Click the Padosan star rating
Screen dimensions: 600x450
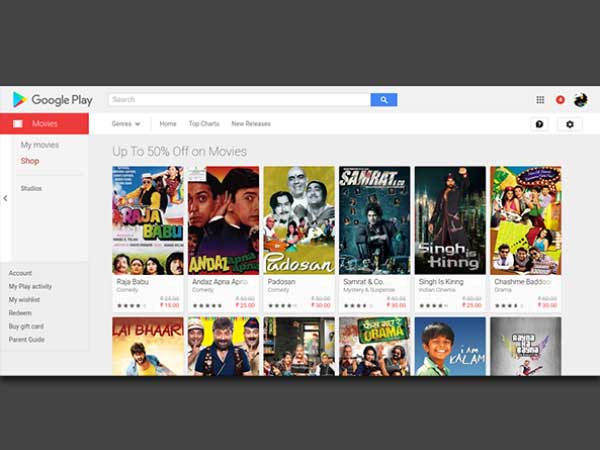point(282,306)
